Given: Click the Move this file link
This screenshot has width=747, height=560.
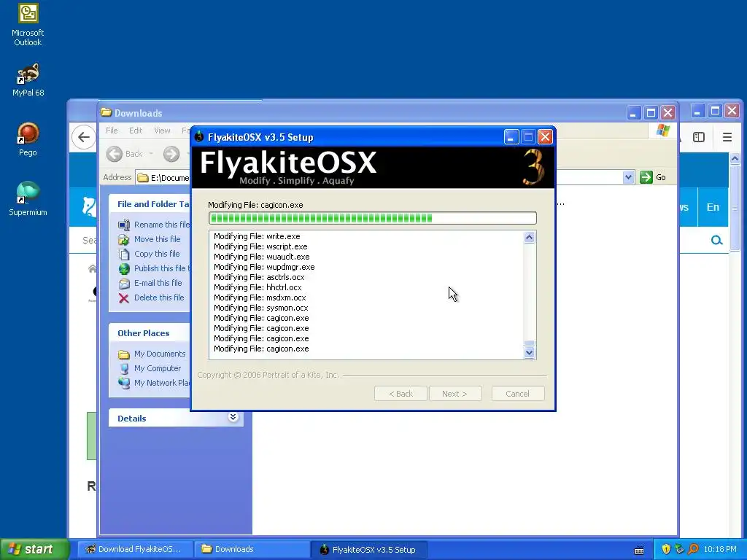Looking at the screenshot, I should [158, 239].
